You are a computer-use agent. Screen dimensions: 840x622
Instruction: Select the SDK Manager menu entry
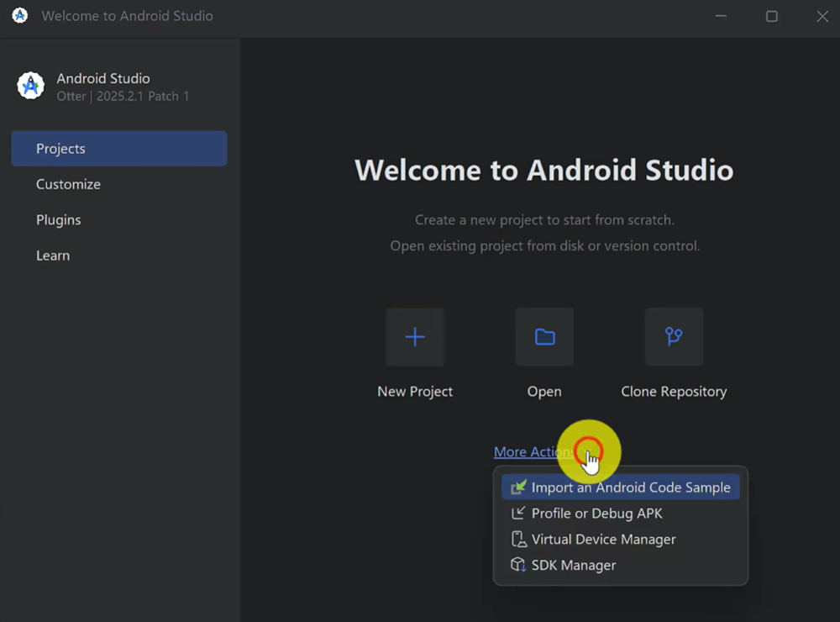point(574,566)
